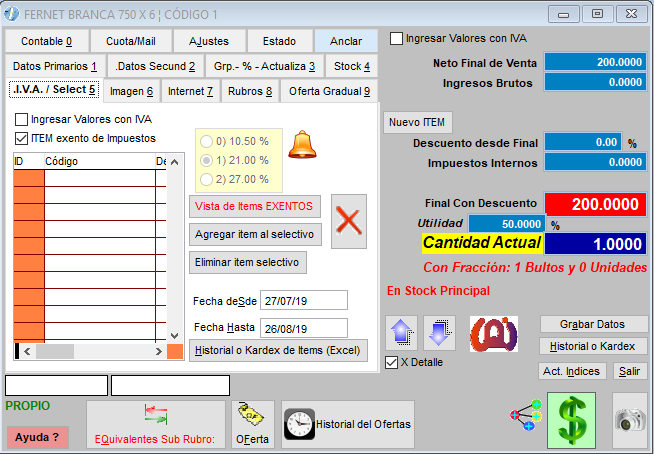The width and height of the screenshot is (654, 454).
Task: Click Vista de Items EXENTOS button
Action: coord(254,206)
